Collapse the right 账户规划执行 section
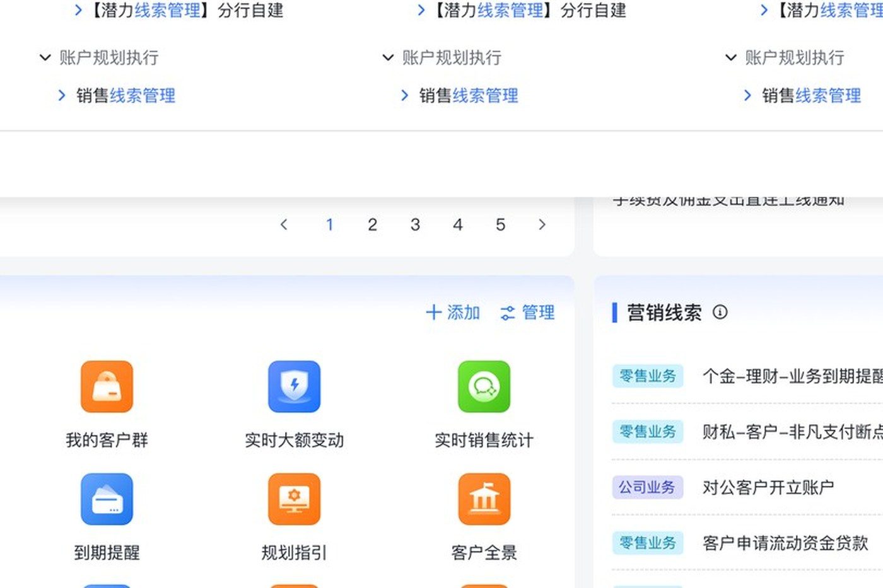Image resolution: width=883 pixels, height=588 pixels. click(730, 58)
